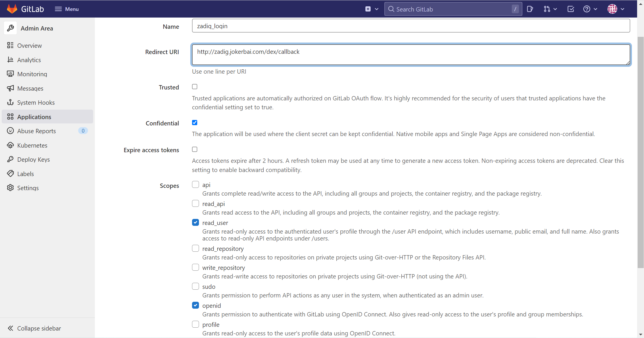Viewport: 644px width, 338px height.
Task: Check the profile scope checkbox
Action: point(195,324)
